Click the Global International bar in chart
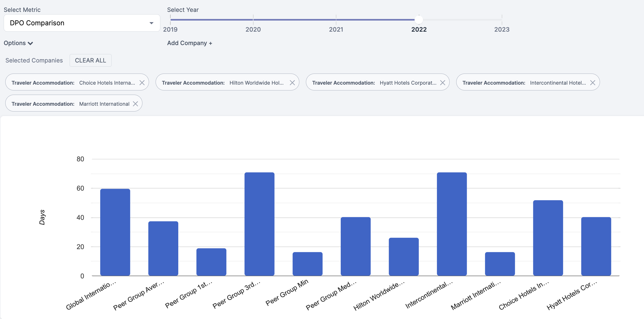This screenshot has height=319, width=644. 115,232
